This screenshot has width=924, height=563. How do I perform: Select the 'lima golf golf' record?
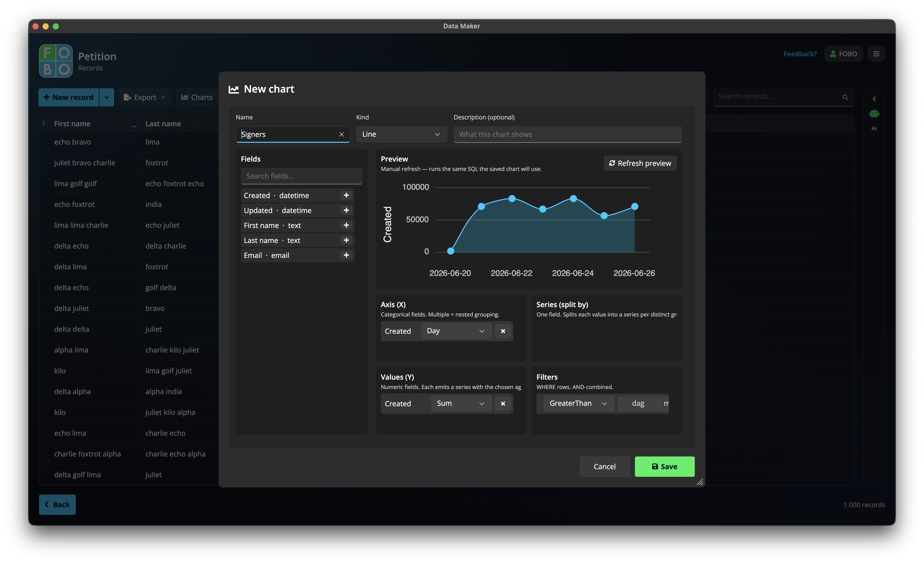[x=75, y=184]
